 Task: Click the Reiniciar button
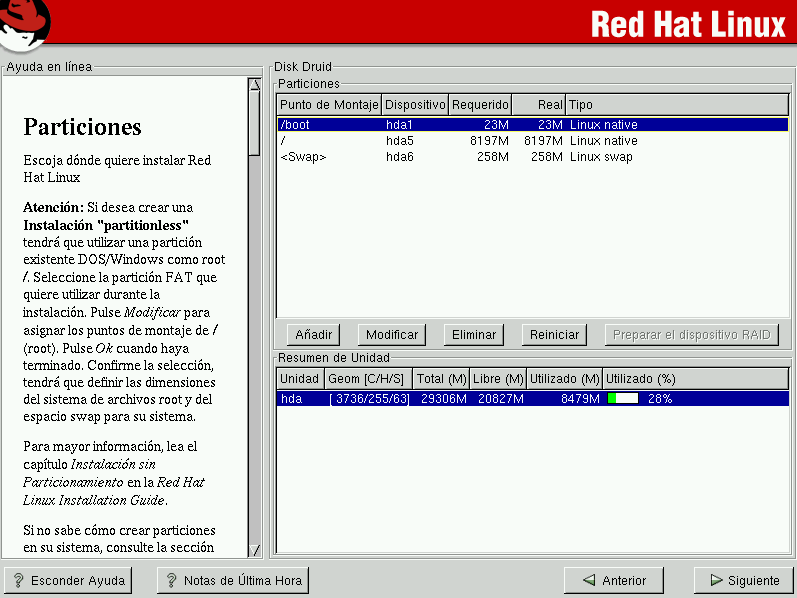tap(554, 335)
